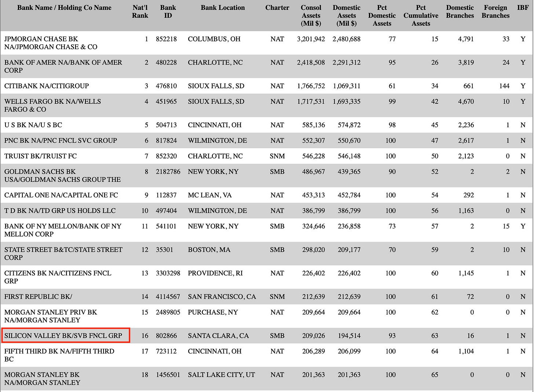Click domestic branches value "4,791"
The width and height of the screenshot is (534, 392).
[x=466, y=39]
